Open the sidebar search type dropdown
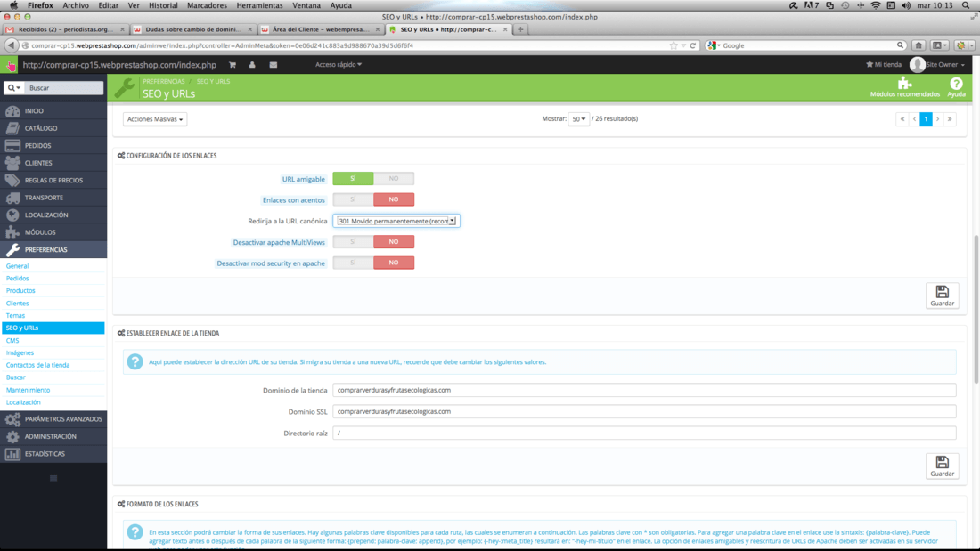The image size is (980, 551). 13,88
